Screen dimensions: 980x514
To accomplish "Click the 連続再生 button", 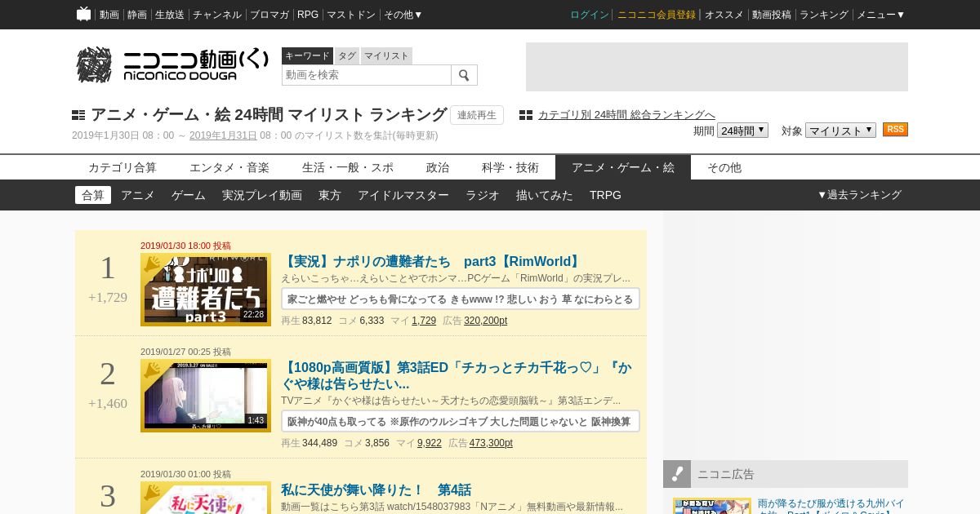I will click(477, 115).
